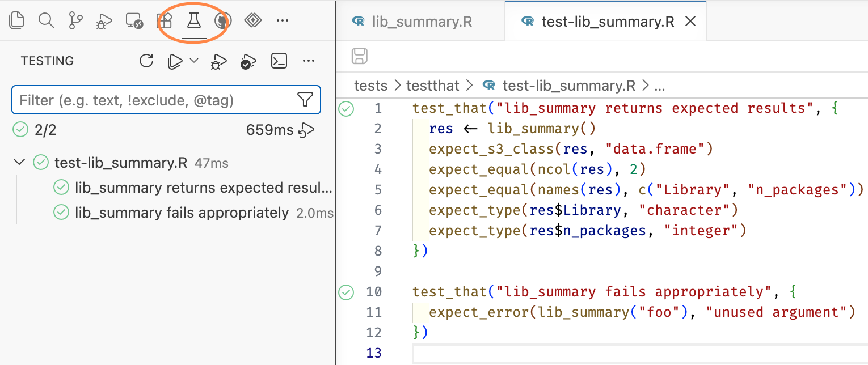
Task: Click 'lib_summary()' call in line 2
Action: click(542, 129)
